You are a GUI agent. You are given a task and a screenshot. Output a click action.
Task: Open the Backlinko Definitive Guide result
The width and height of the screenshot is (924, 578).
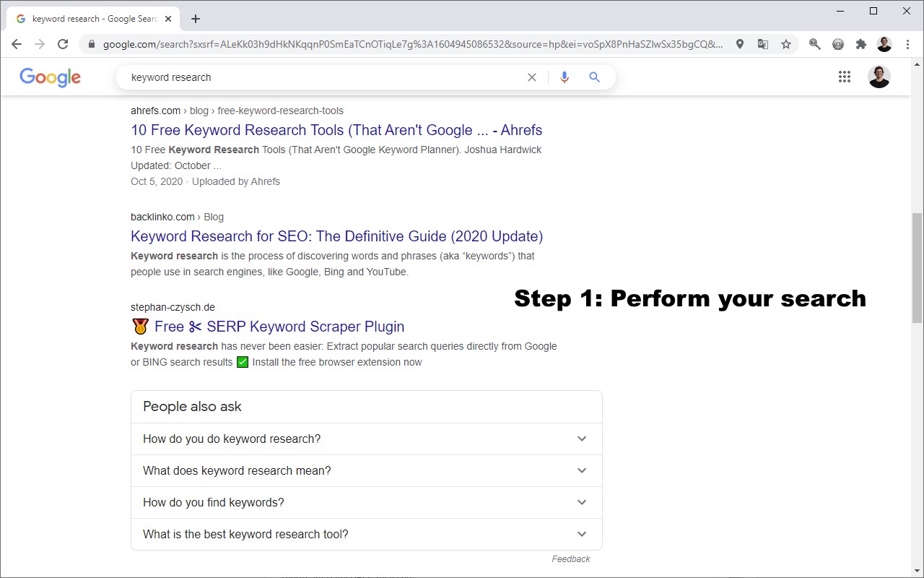tap(336, 236)
